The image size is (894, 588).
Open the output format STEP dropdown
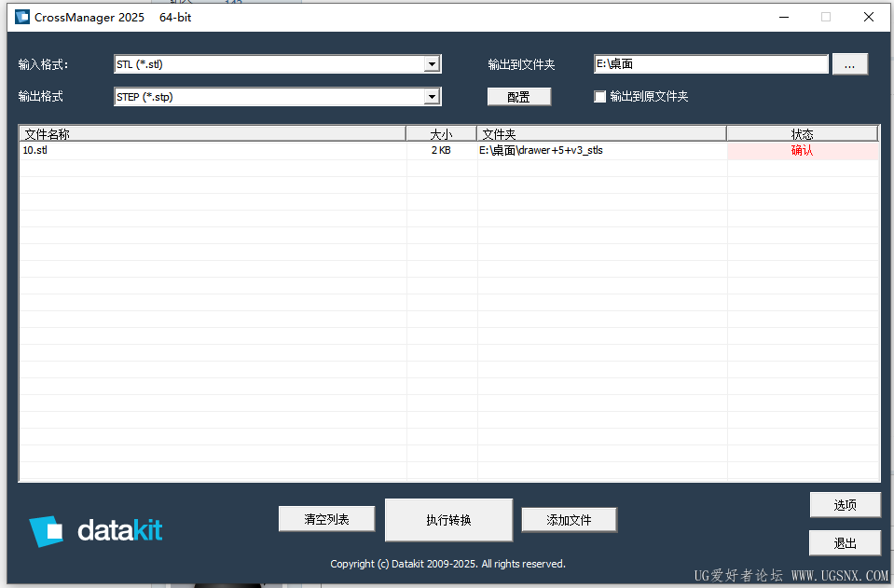[x=278, y=97]
